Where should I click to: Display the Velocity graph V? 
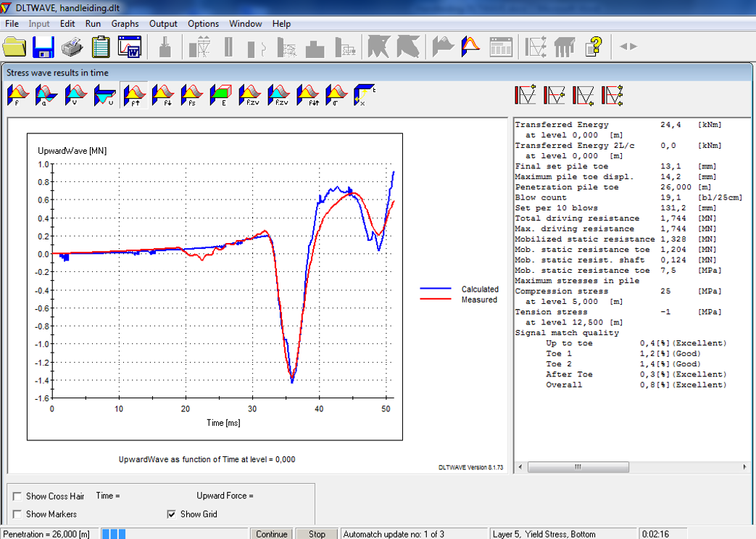tap(74, 94)
